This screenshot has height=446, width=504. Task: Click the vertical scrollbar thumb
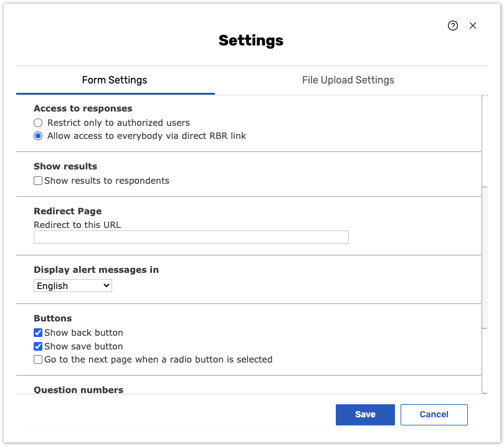485,257
